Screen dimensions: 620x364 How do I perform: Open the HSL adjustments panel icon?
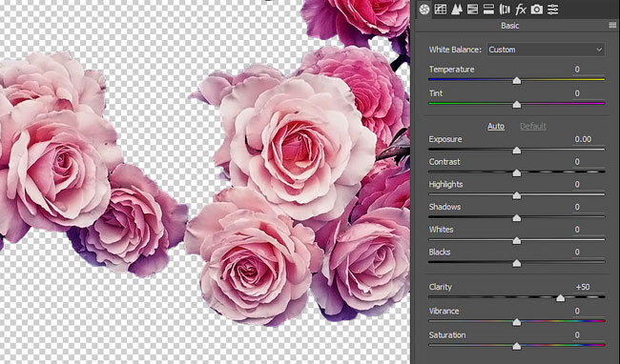click(x=472, y=10)
